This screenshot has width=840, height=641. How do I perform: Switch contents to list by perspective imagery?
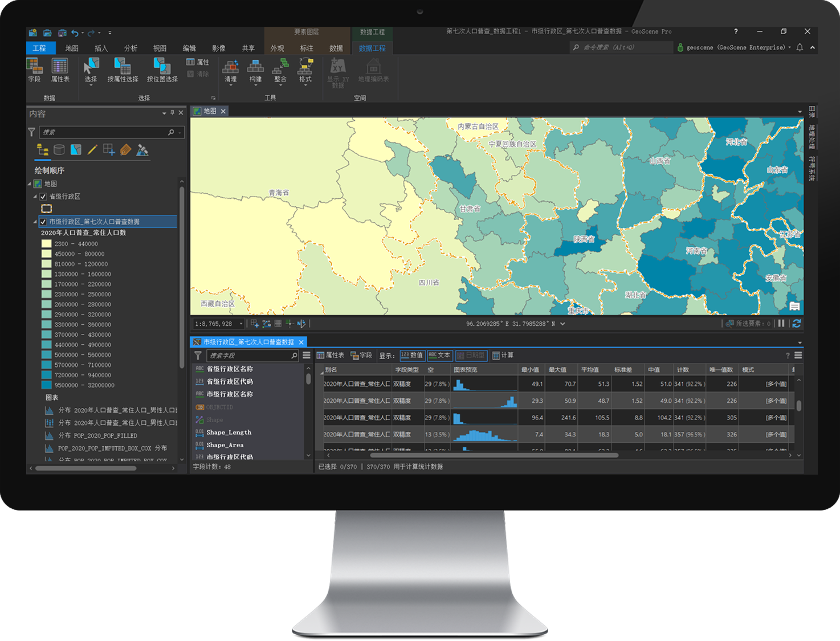[142, 150]
